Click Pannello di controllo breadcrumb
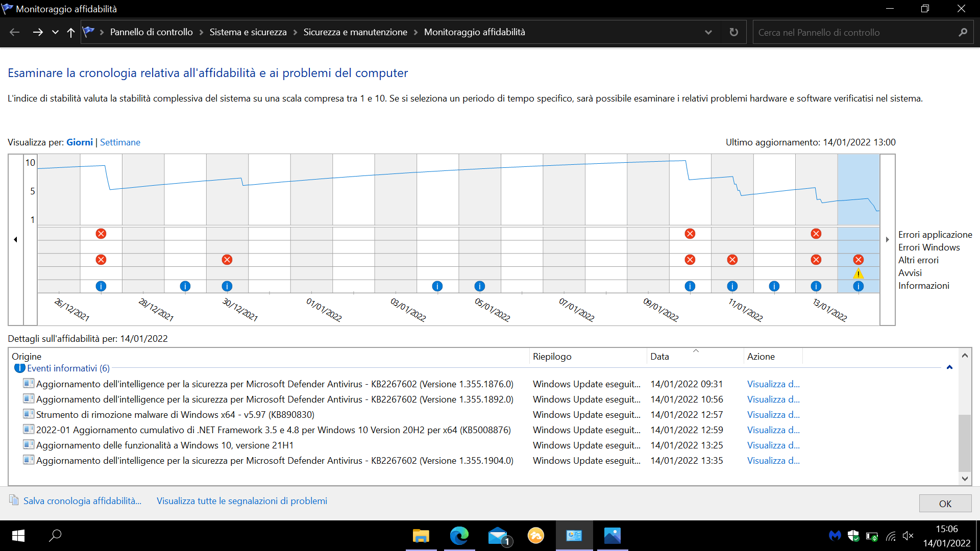The height and width of the screenshot is (551, 980). (x=152, y=32)
